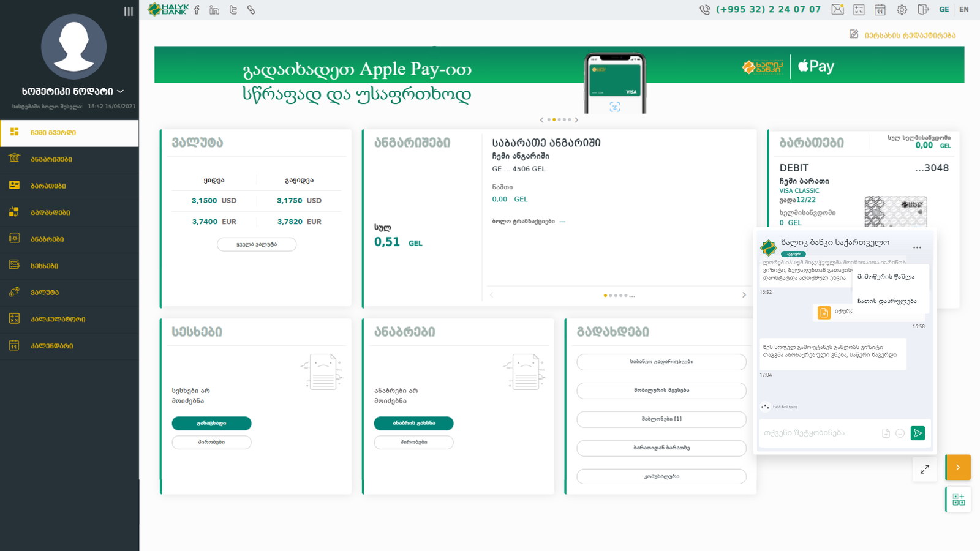Click the top button in გადახდები card

(x=661, y=362)
